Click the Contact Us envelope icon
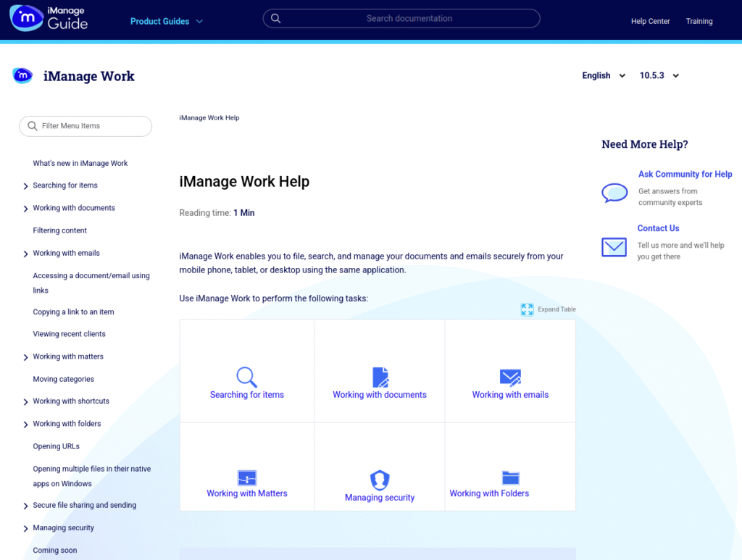The image size is (742, 560). [x=614, y=247]
